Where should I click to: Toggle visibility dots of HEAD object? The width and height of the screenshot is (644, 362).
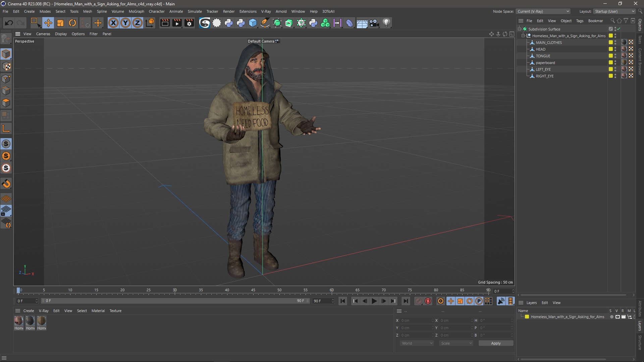coord(615,49)
